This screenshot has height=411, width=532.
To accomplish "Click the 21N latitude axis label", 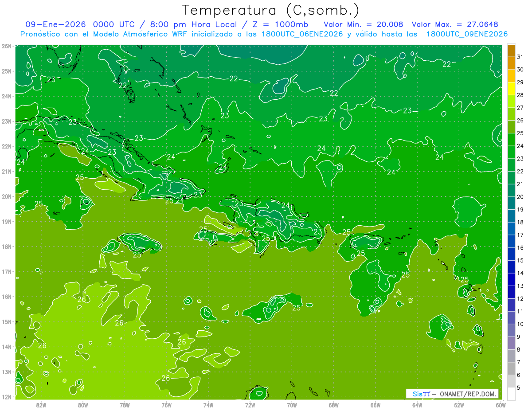I will (6, 171).
